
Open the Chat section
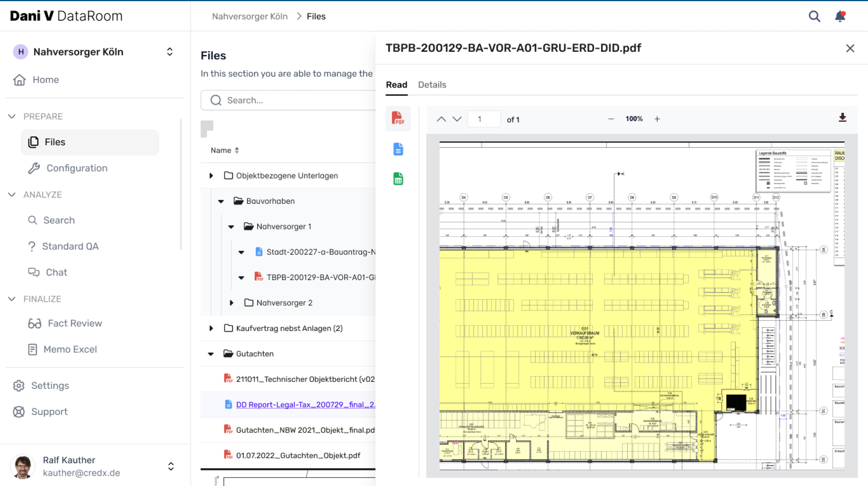[x=57, y=272]
